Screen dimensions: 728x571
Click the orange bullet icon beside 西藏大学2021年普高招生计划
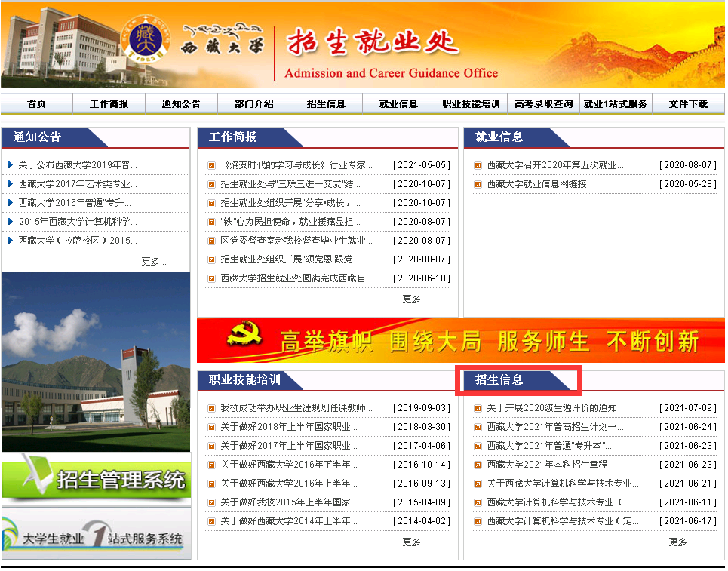478,427
